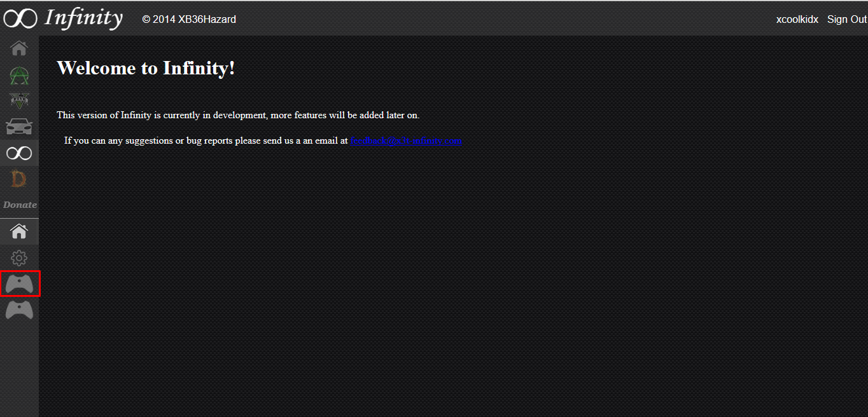
Task: Click the infinity symbol logo in the header
Action: (20, 19)
